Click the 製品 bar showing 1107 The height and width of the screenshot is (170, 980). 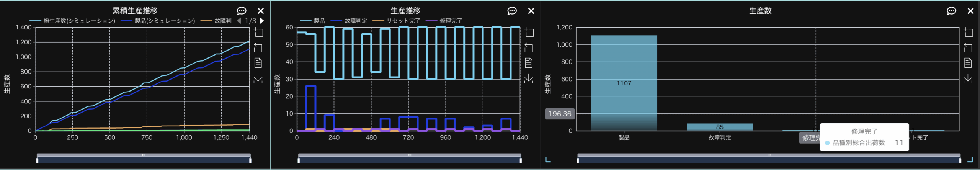(624, 83)
